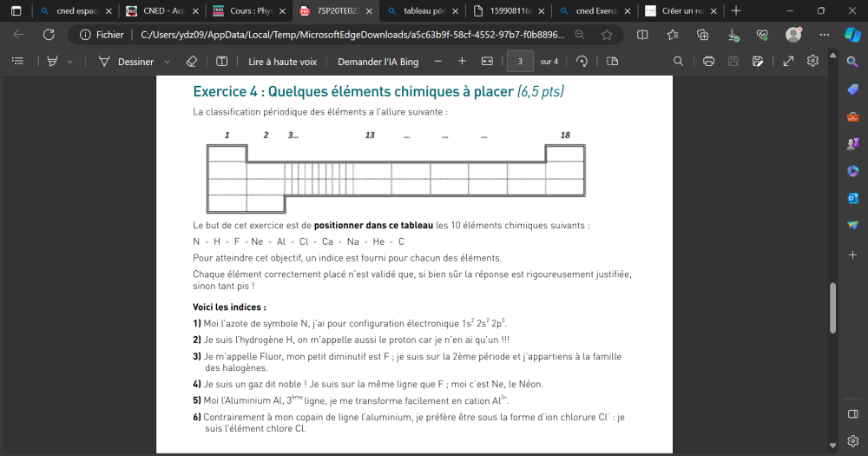
Task: Click the page number input field
Action: 520,62
